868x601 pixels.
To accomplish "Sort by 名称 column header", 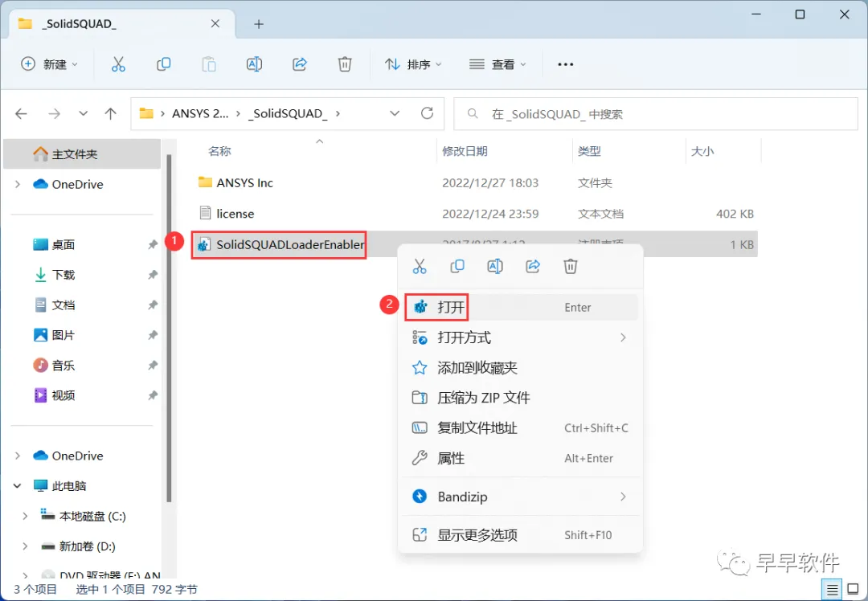I will pyautogui.click(x=219, y=151).
